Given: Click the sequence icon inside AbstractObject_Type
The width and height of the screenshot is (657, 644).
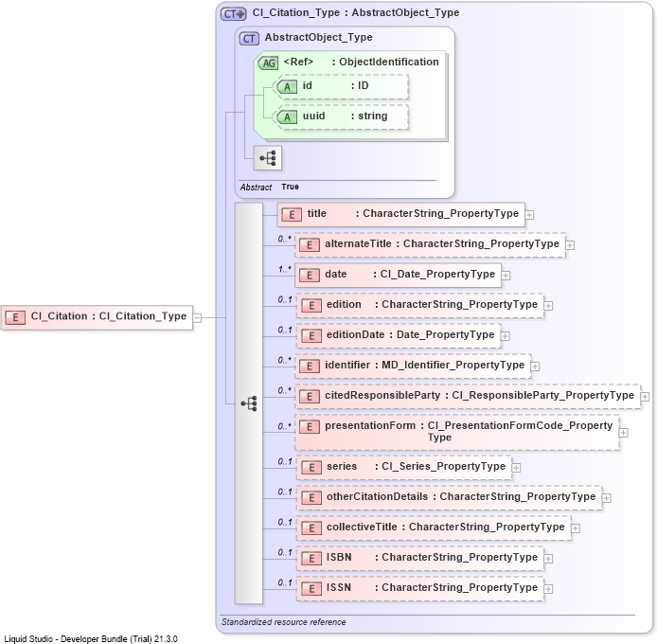Looking at the screenshot, I should click(x=267, y=158).
